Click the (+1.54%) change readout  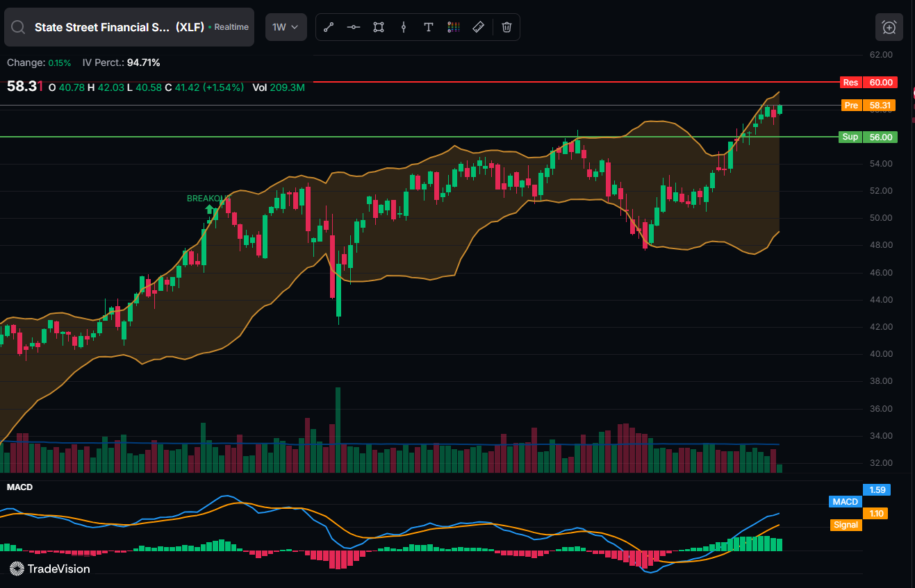pyautogui.click(x=223, y=87)
